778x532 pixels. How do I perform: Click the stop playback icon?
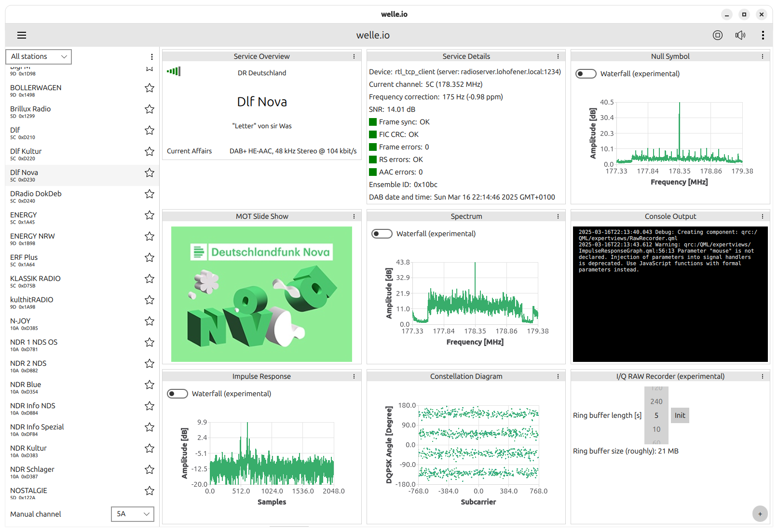tap(718, 35)
